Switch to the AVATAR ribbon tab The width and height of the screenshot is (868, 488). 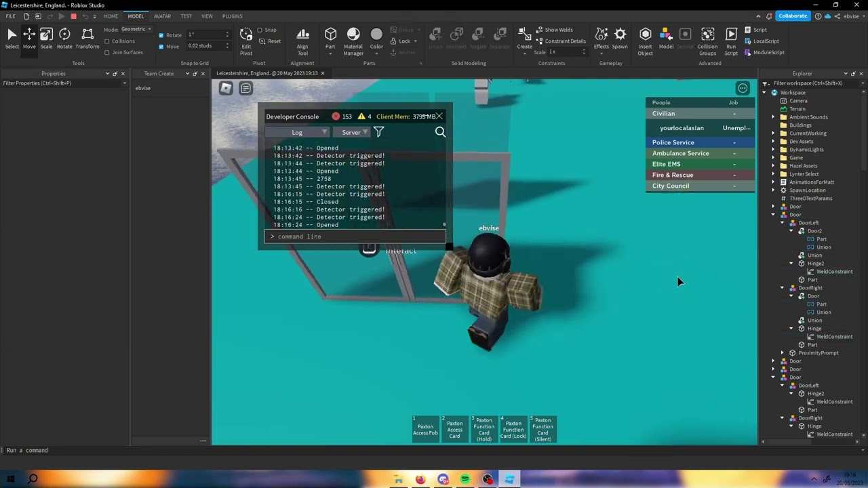click(x=163, y=16)
